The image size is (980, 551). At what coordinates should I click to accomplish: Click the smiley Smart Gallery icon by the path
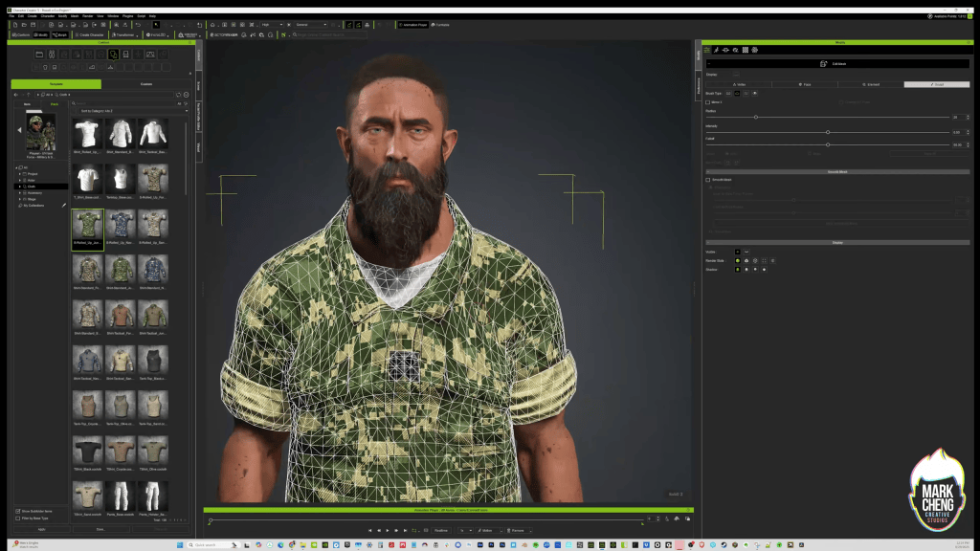coord(187,95)
